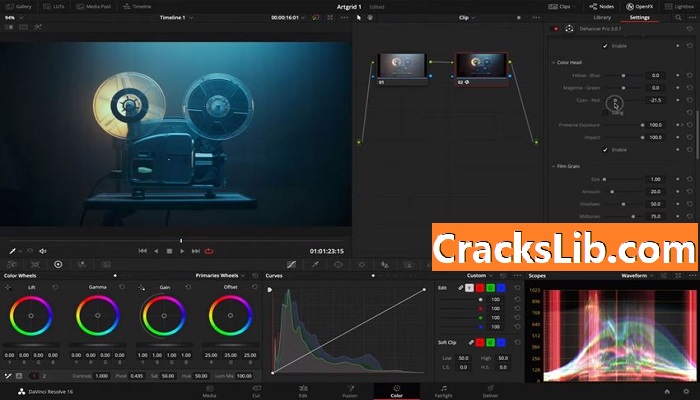The image size is (700, 400).
Task: Toggle the Timeline panel button
Action: (137, 6)
